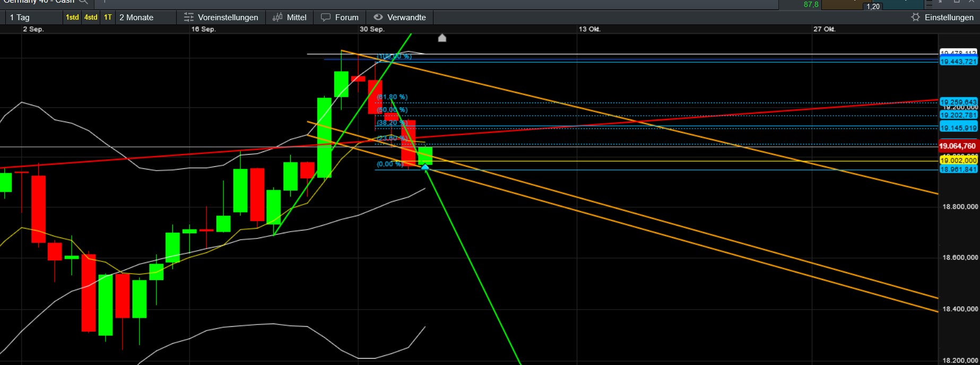Viewport: 980px width, 365px height.
Task: Click the 2 Sep. date label
Action: 33,29
